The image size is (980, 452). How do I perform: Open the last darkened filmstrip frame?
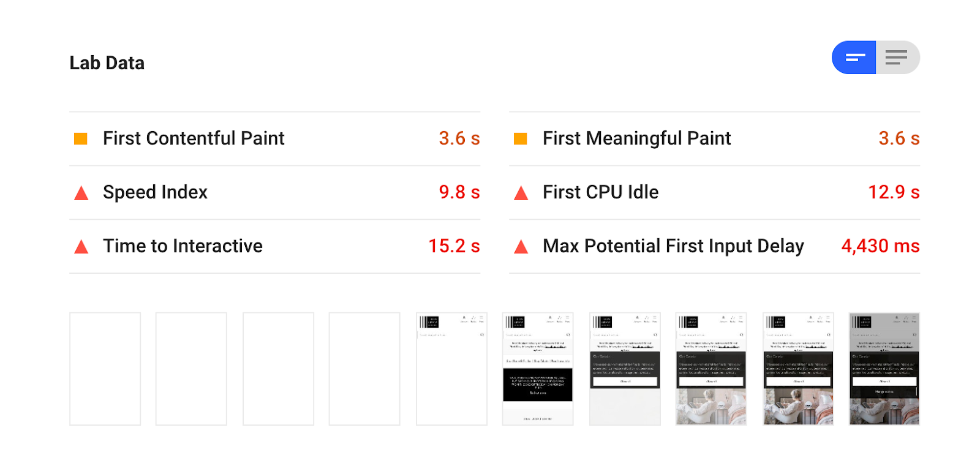(x=884, y=369)
